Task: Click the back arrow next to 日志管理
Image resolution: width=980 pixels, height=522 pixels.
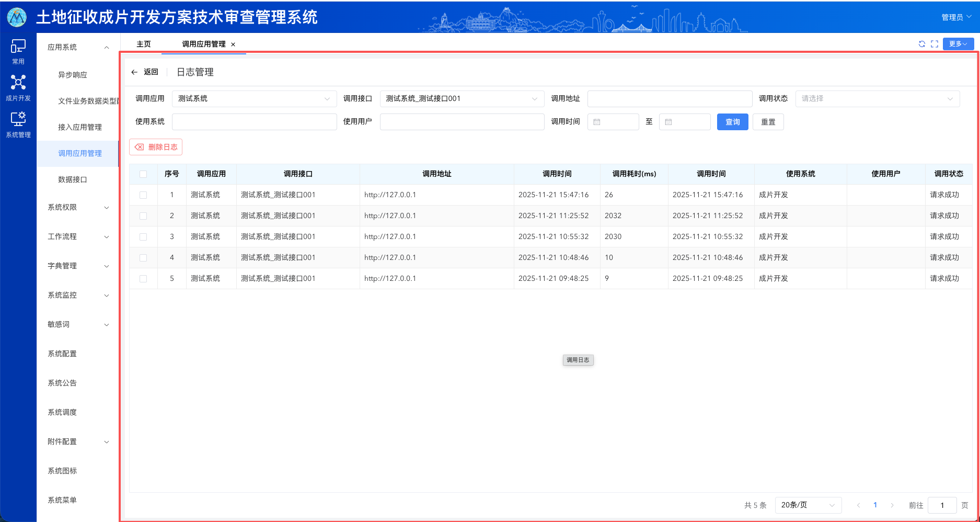Action: point(134,72)
